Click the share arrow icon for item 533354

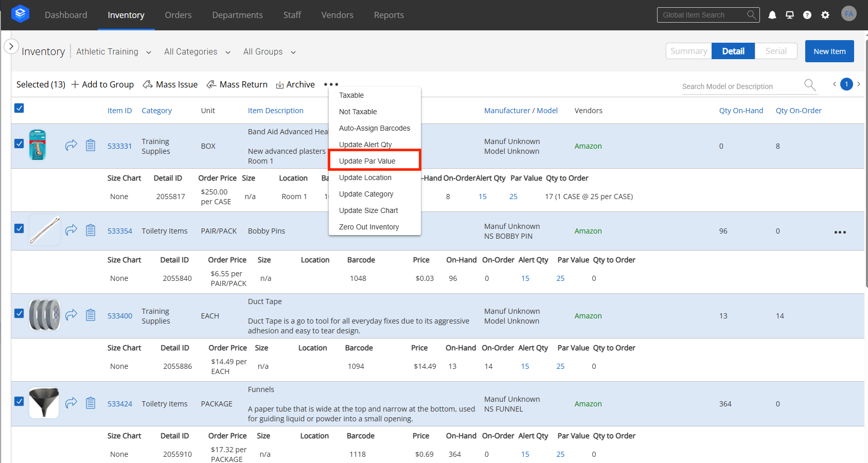(71, 230)
